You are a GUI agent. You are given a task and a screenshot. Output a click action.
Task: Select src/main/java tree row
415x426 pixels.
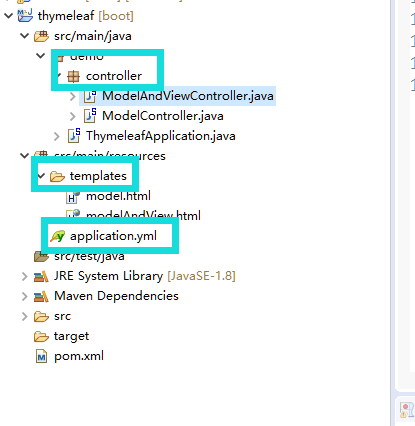coord(93,36)
